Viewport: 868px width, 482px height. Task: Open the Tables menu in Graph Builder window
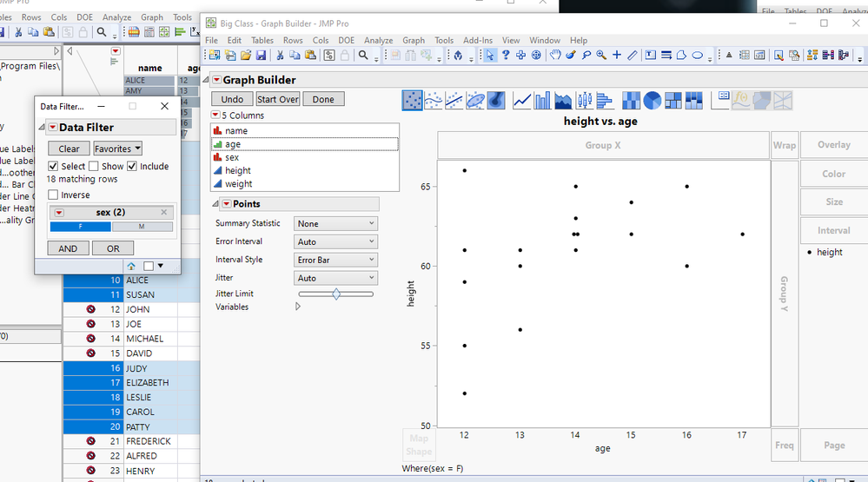[262, 41]
